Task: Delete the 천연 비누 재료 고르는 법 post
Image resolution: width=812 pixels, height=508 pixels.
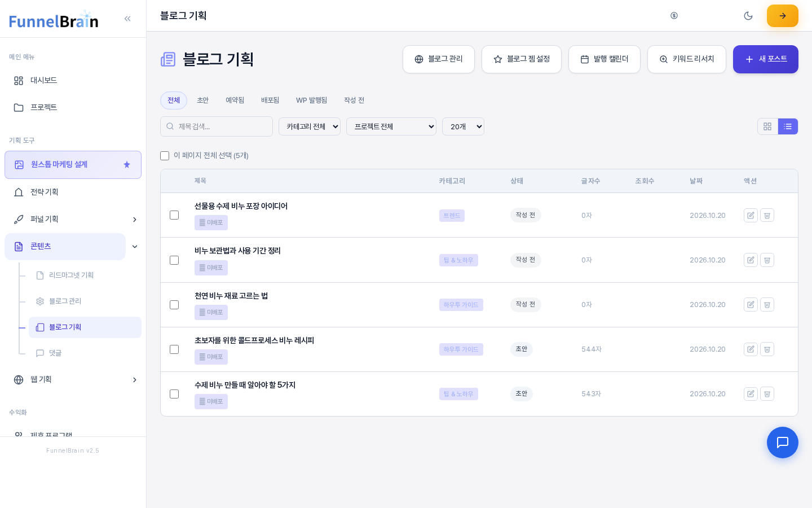Action: pyautogui.click(x=767, y=305)
